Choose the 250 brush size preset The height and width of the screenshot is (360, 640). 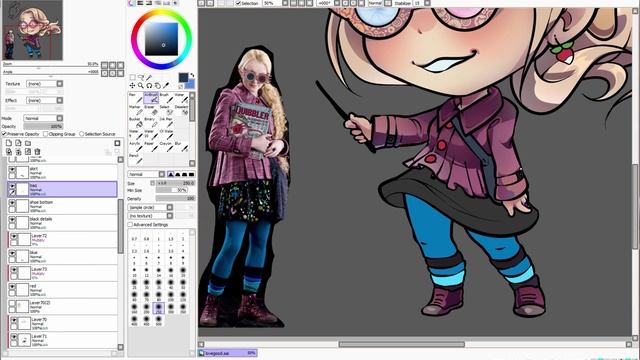pos(159,308)
